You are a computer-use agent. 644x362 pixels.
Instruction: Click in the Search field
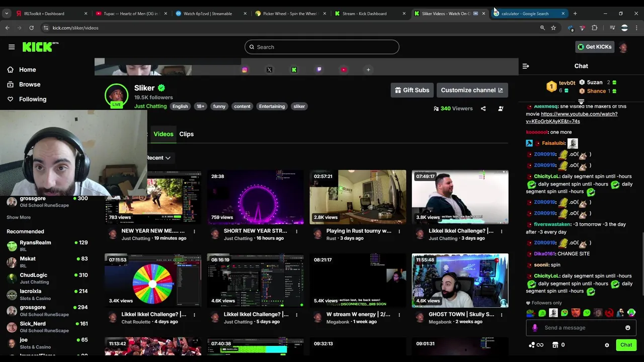[322, 47]
